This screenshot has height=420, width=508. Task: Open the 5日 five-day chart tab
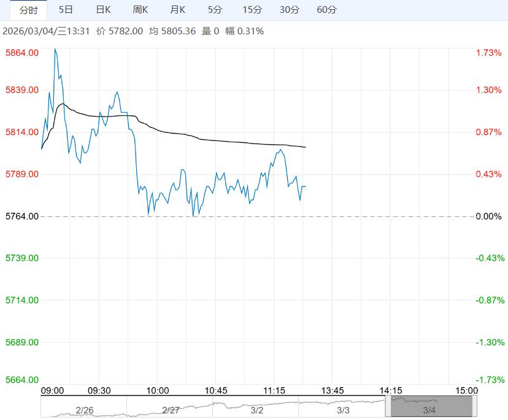tap(65, 10)
